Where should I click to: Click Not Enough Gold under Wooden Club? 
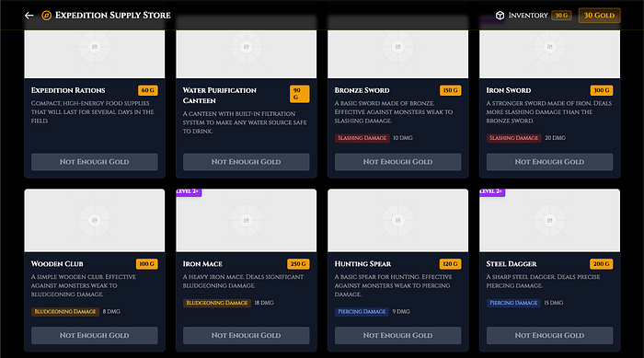point(95,335)
